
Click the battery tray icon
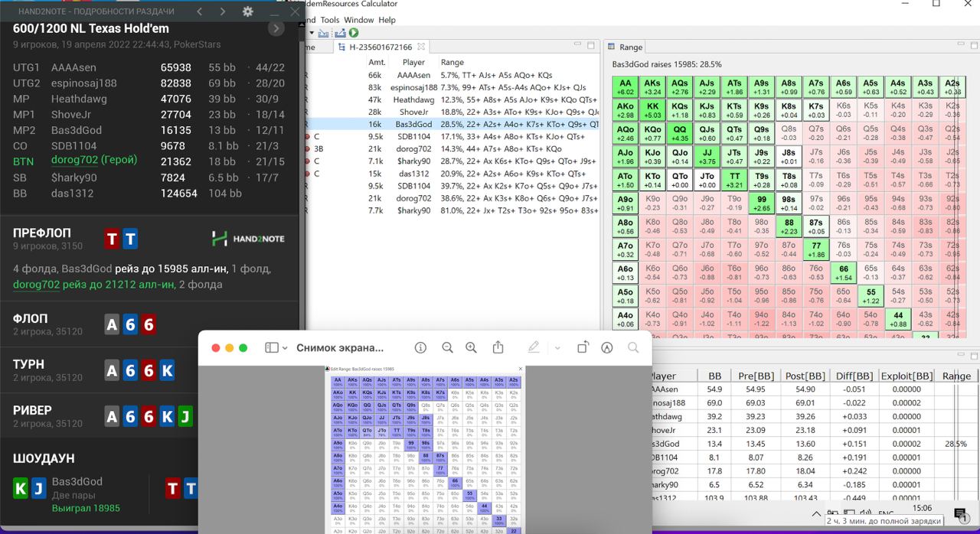[x=832, y=514]
